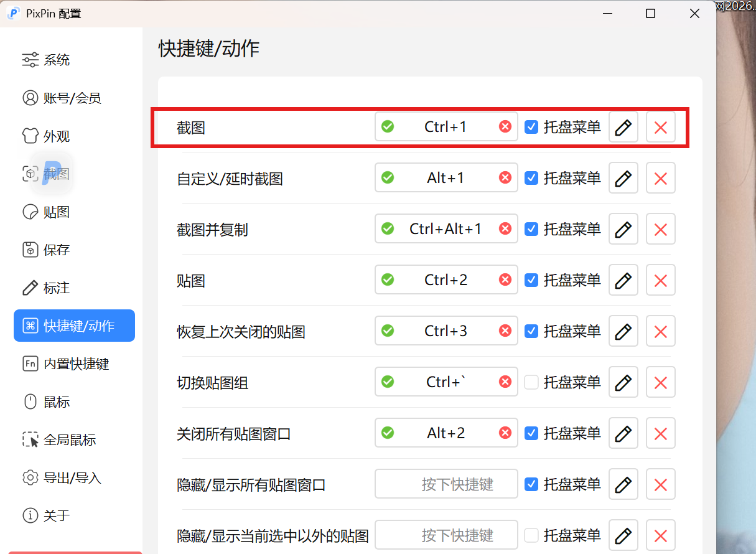Delete the 贴图 shortcut row

pyautogui.click(x=661, y=280)
